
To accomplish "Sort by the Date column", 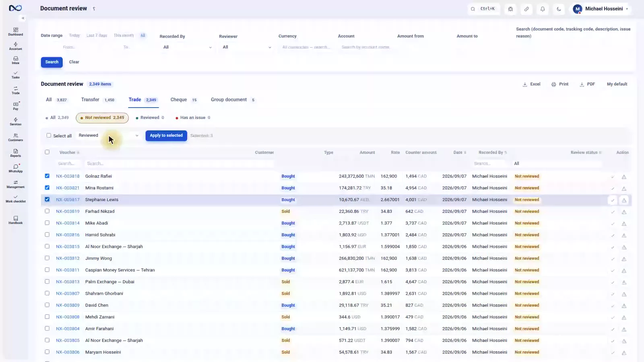I will (460, 152).
